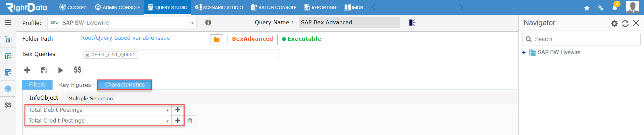This screenshot has width=644, height=135.
Task: Click the RightData logo
Action: 27,7
